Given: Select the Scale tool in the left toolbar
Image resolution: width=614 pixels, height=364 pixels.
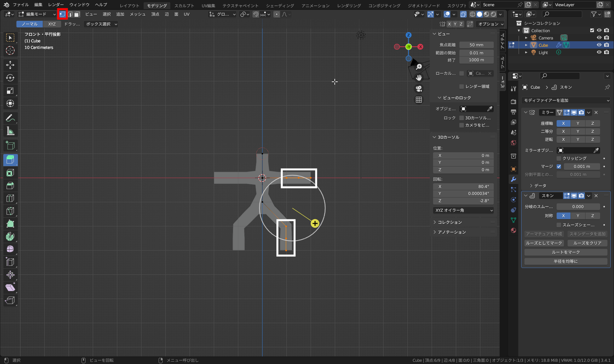Looking at the screenshot, I should pos(10,91).
